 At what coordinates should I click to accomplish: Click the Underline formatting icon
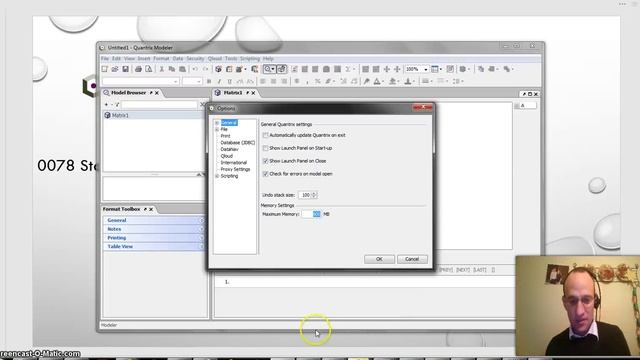pyautogui.click(x=229, y=81)
